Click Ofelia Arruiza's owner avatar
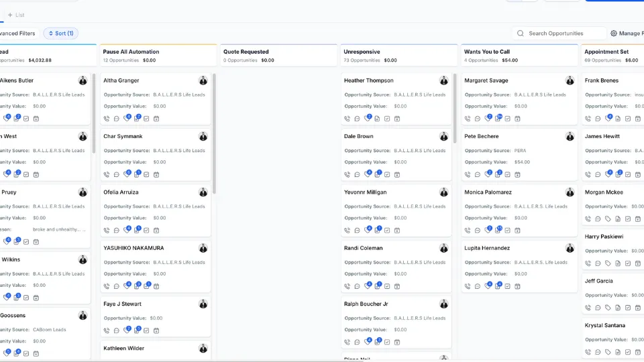644x362 pixels. pos(203,192)
